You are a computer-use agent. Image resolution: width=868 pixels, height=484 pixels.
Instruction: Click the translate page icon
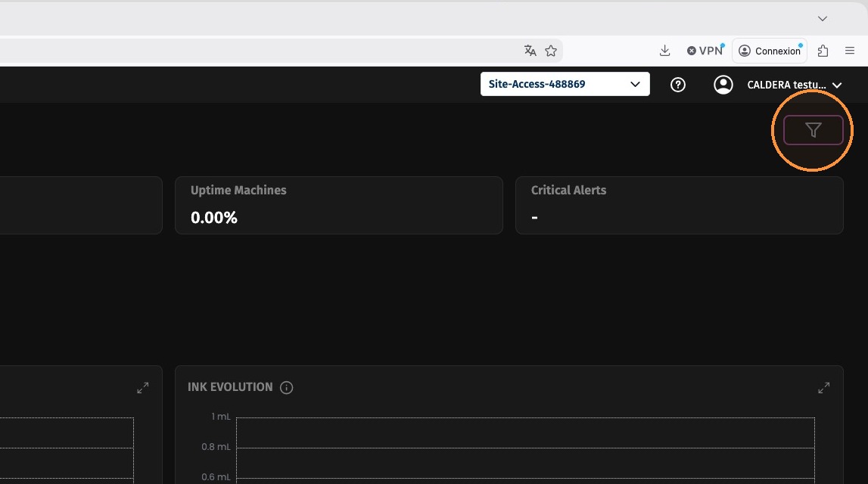pyautogui.click(x=530, y=51)
